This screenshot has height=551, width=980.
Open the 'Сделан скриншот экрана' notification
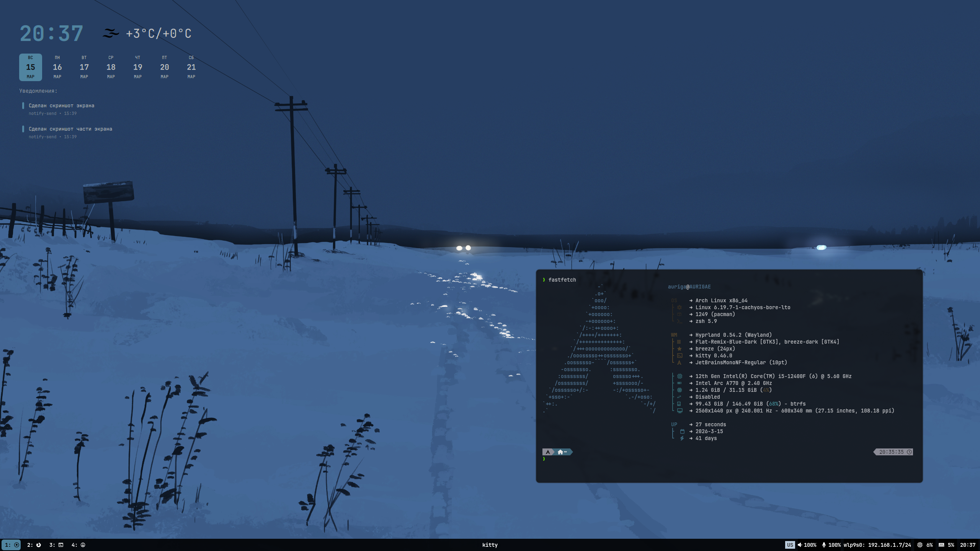point(61,106)
